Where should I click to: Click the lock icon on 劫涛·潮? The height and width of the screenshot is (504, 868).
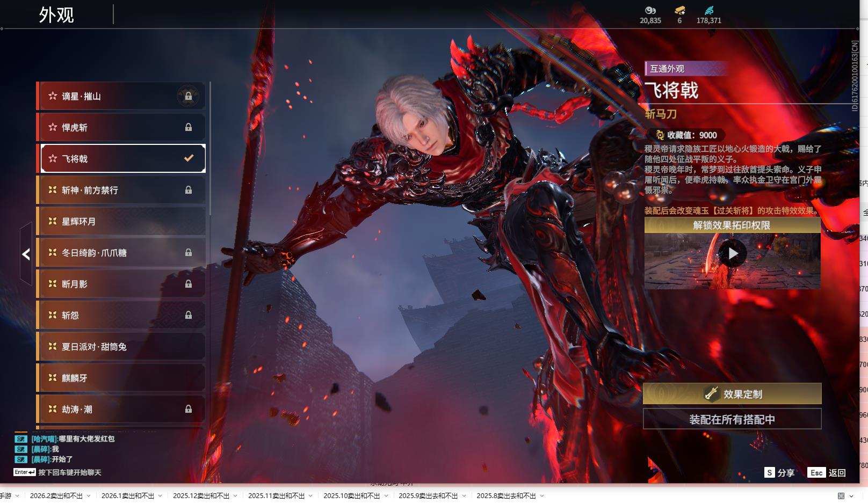point(189,409)
